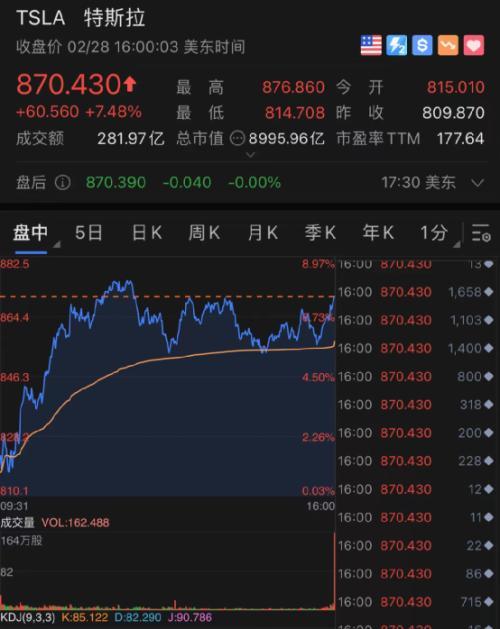Switch to the 月K chart tab
The height and width of the screenshot is (629, 500).
263,233
